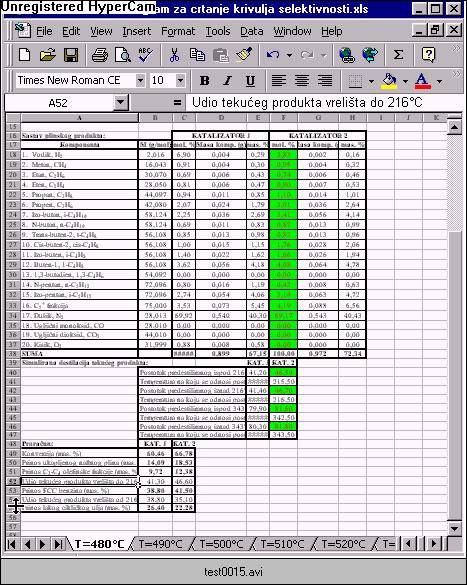Open the font size dropdown showing 10
The image size is (467, 585).
click(180, 80)
